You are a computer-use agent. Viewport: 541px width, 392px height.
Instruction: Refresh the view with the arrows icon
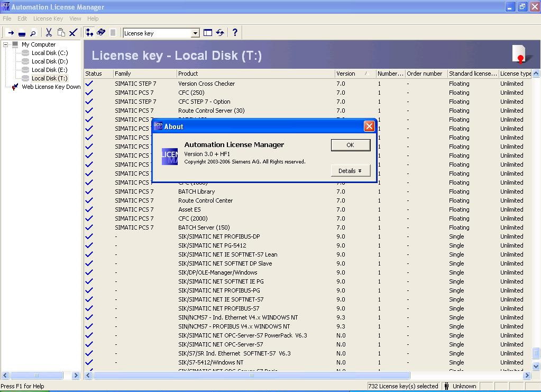[220, 33]
